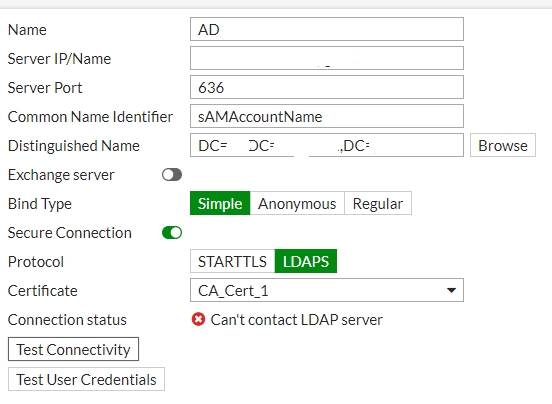
Task: Click the "Can't contact LDAP server" message
Action: [x=296, y=320]
